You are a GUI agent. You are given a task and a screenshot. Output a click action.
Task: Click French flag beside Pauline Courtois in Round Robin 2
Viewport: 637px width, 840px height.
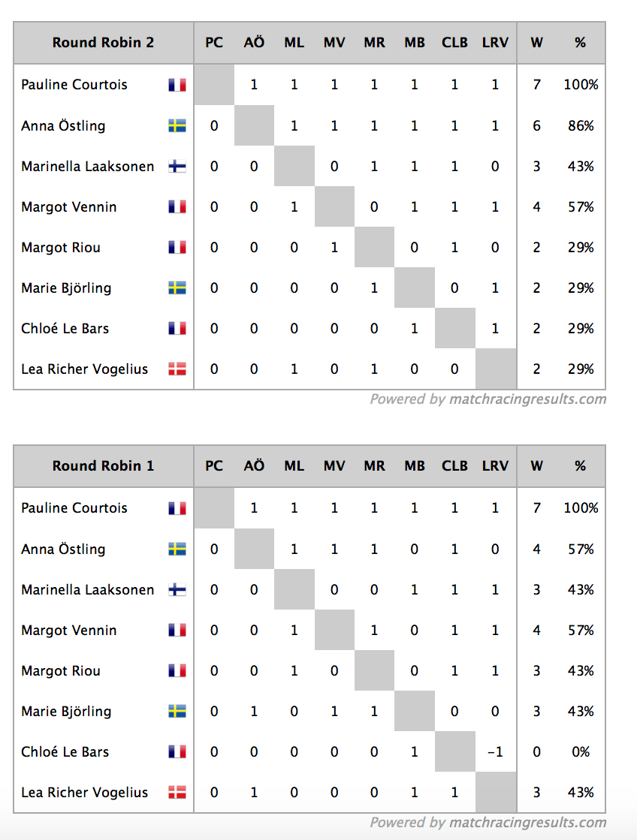pos(177,85)
